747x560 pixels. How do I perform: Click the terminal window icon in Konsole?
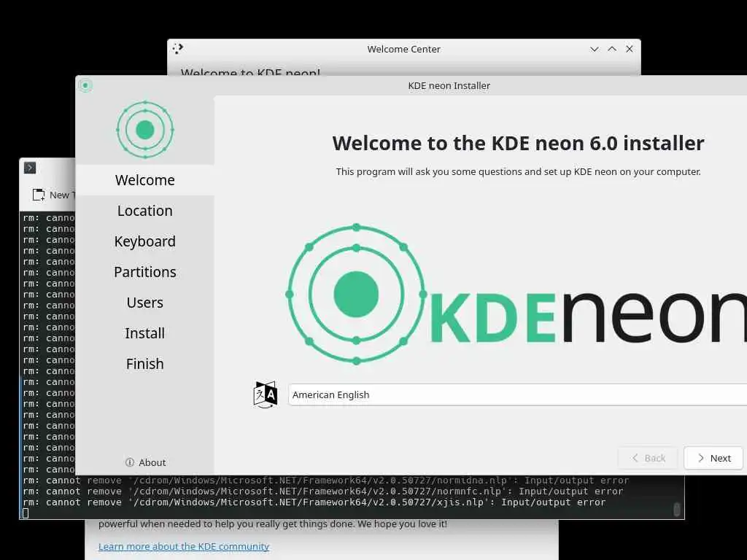click(x=30, y=168)
